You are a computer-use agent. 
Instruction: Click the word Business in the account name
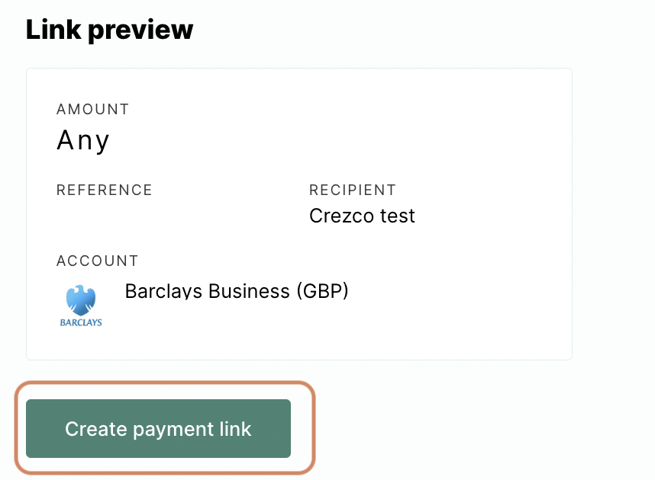point(249,291)
